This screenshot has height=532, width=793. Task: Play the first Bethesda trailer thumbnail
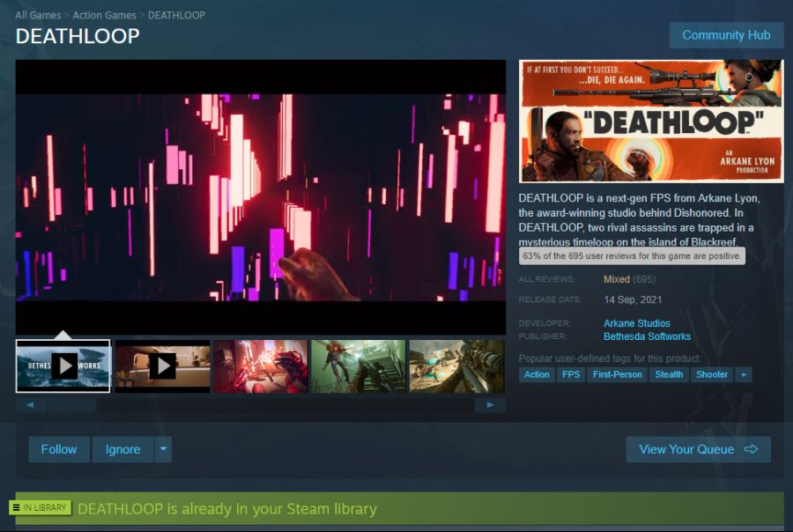click(63, 366)
